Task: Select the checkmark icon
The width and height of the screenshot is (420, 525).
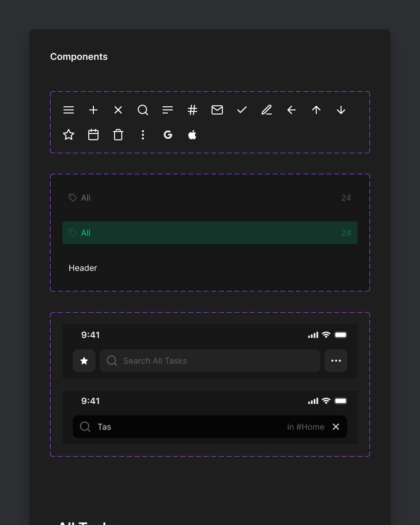Action: click(242, 110)
